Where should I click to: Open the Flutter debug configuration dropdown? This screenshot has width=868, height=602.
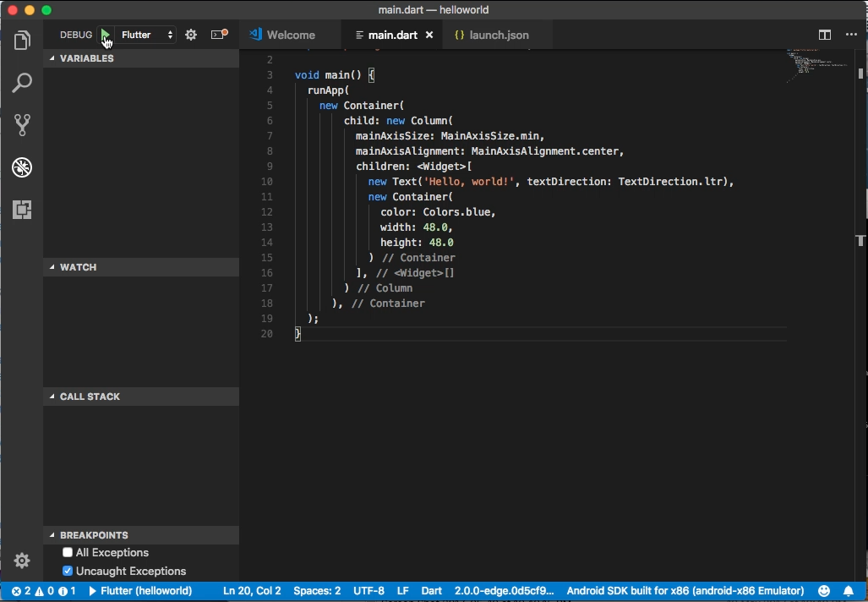[x=147, y=35]
